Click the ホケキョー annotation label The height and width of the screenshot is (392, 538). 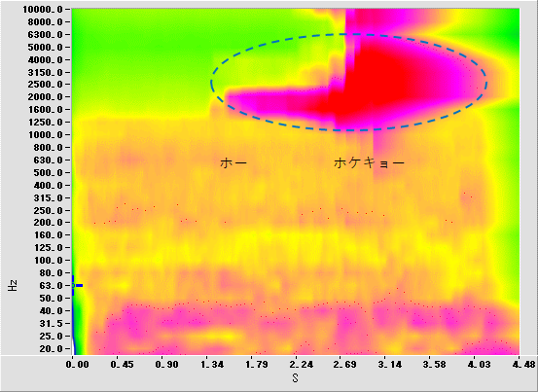tap(369, 162)
